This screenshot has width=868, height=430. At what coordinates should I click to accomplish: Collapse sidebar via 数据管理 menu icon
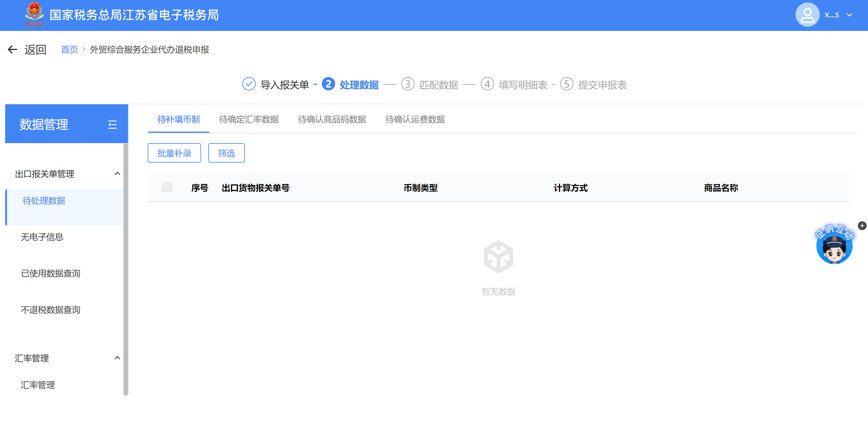coord(112,125)
